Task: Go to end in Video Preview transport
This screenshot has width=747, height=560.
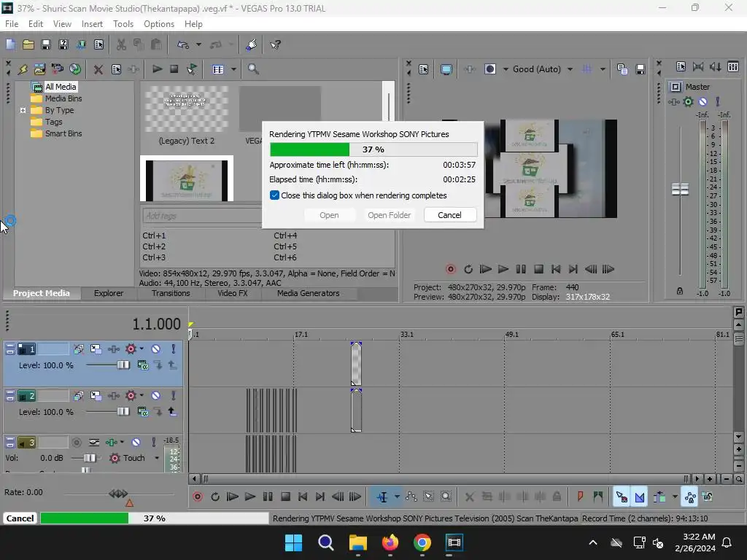Action: [x=573, y=269]
